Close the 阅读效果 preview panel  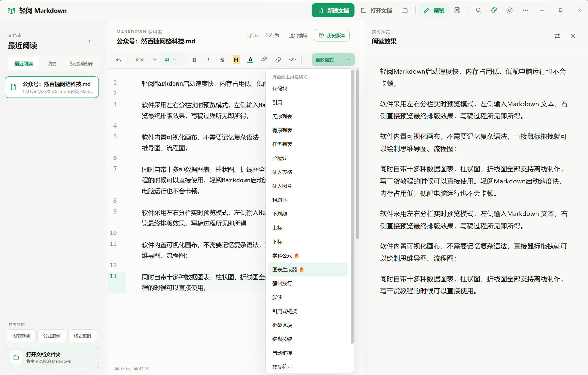573,36
